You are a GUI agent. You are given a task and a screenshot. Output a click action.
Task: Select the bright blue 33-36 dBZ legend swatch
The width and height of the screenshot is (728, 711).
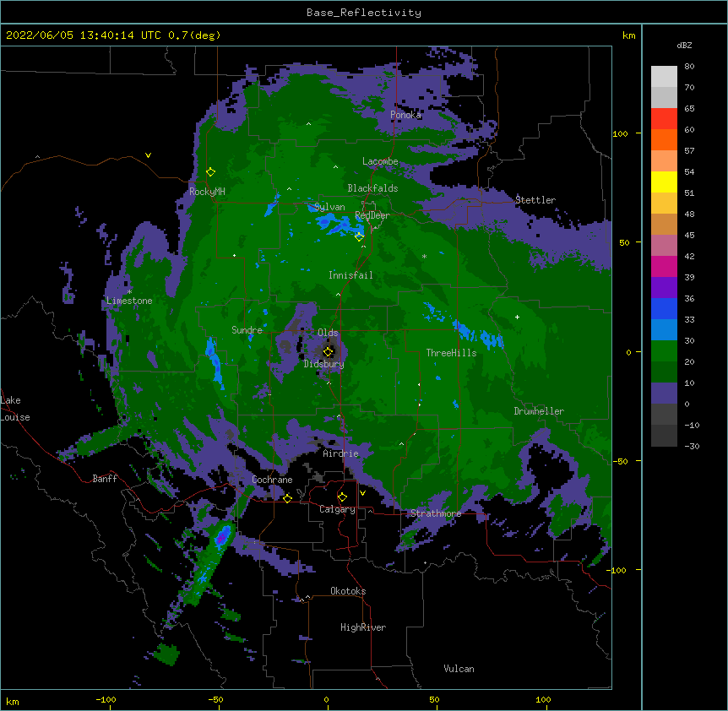click(664, 308)
